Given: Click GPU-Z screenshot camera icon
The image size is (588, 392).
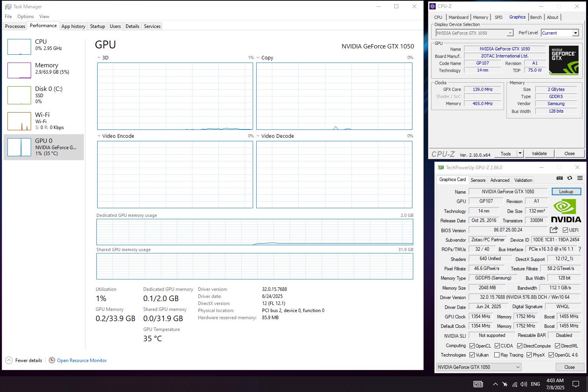Looking at the screenshot, I should coord(559,178).
